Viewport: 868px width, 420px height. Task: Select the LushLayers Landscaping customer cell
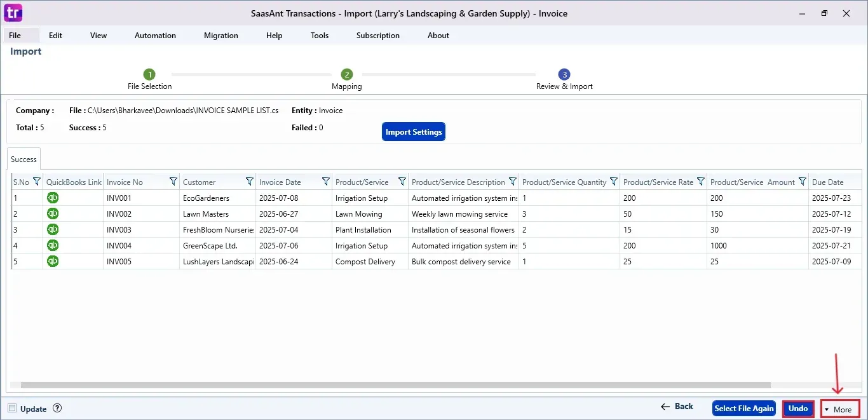(x=217, y=261)
